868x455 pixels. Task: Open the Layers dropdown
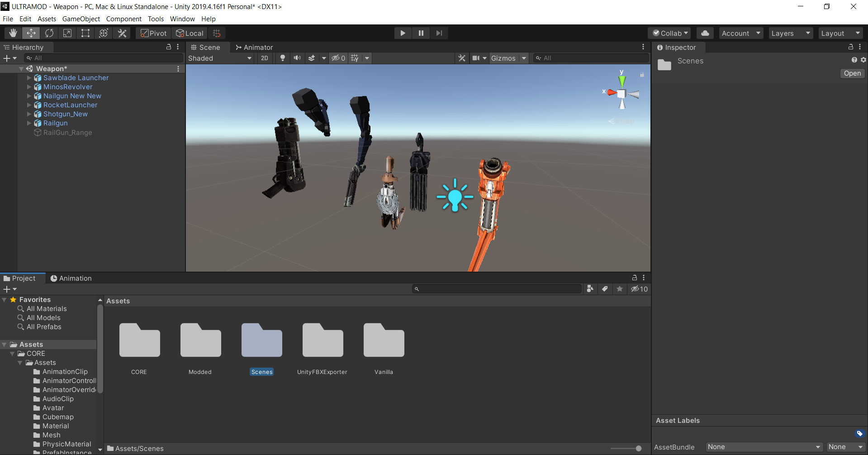(791, 33)
